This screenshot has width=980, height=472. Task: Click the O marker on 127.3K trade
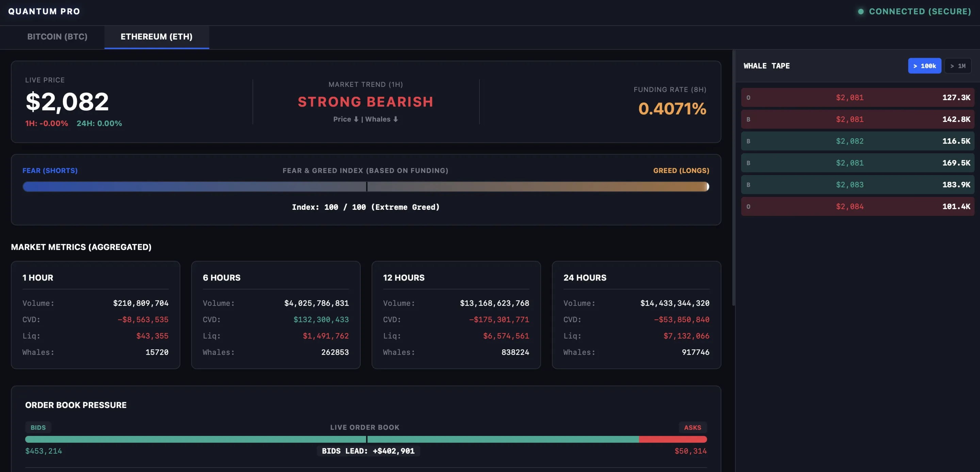tap(748, 98)
